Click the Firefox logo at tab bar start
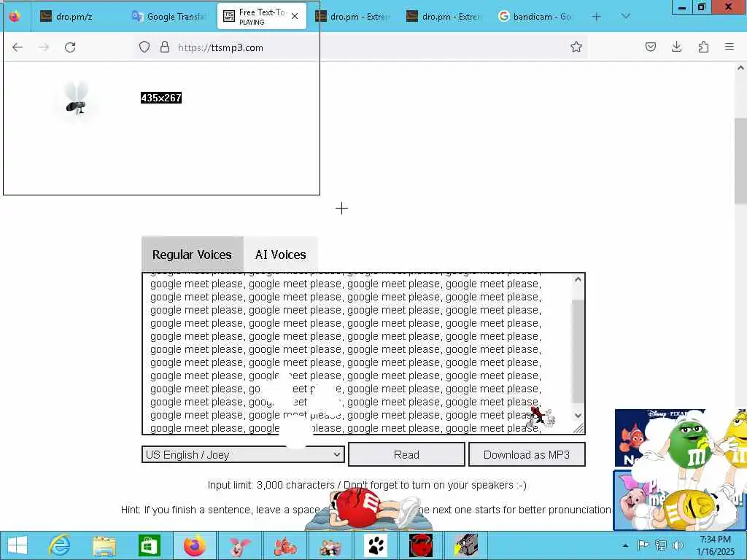Viewport: 747px width, 560px height. [x=15, y=16]
